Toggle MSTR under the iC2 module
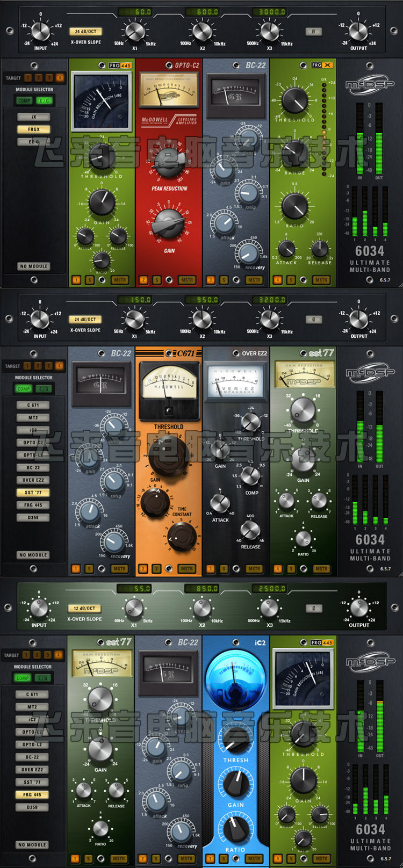The image size is (403, 868). (254, 858)
